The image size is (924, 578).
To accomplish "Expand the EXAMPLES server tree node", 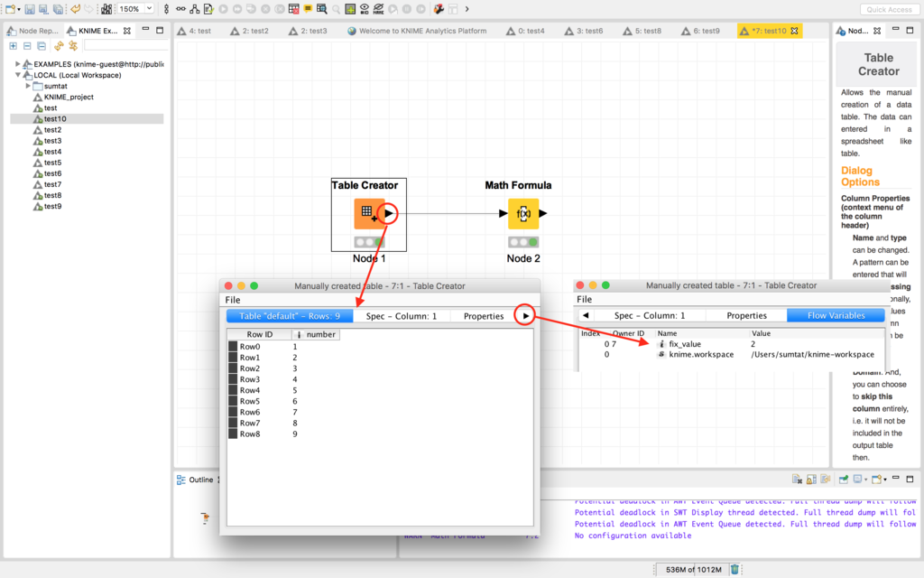I will coord(18,64).
